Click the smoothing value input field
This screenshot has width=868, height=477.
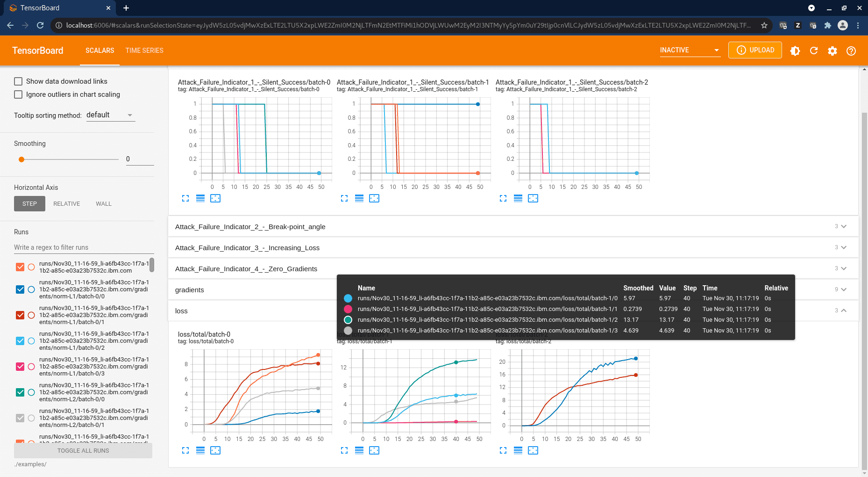(140, 159)
